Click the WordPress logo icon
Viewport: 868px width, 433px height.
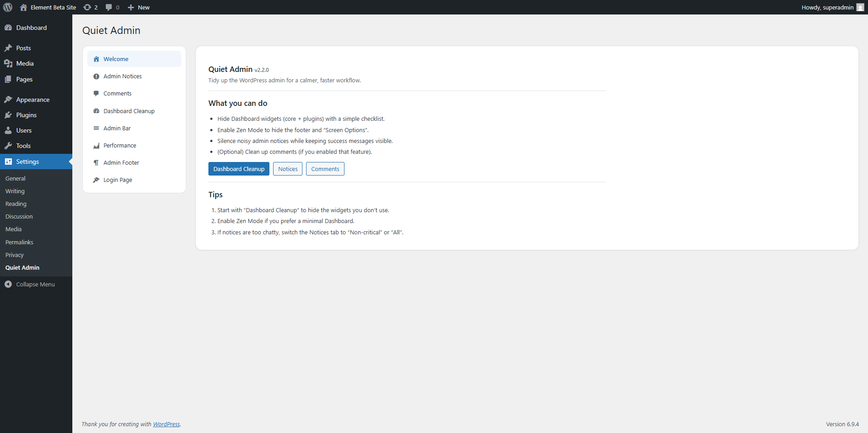(x=8, y=7)
